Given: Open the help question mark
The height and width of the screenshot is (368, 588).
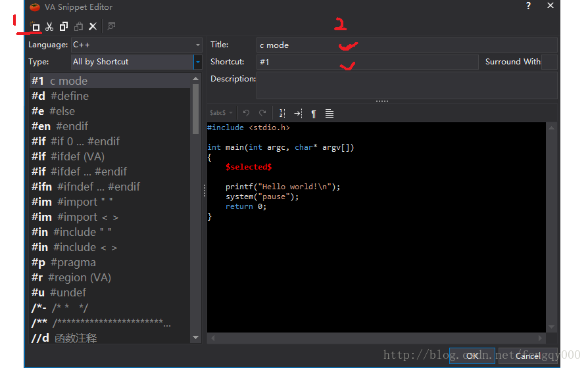Looking at the screenshot, I should click(528, 6).
